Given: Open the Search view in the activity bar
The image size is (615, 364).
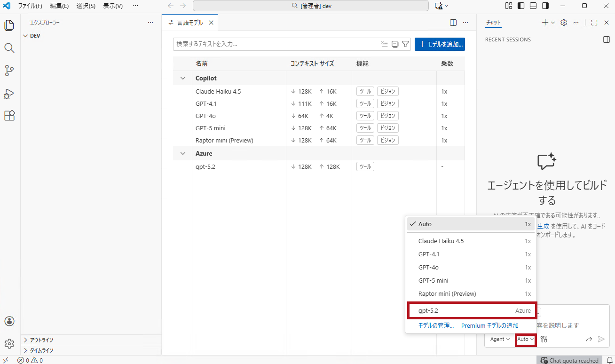Looking at the screenshot, I should point(9,47).
